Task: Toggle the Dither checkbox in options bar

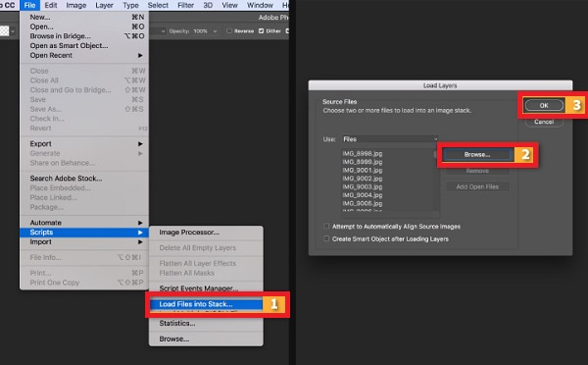Action: point(261,31)
